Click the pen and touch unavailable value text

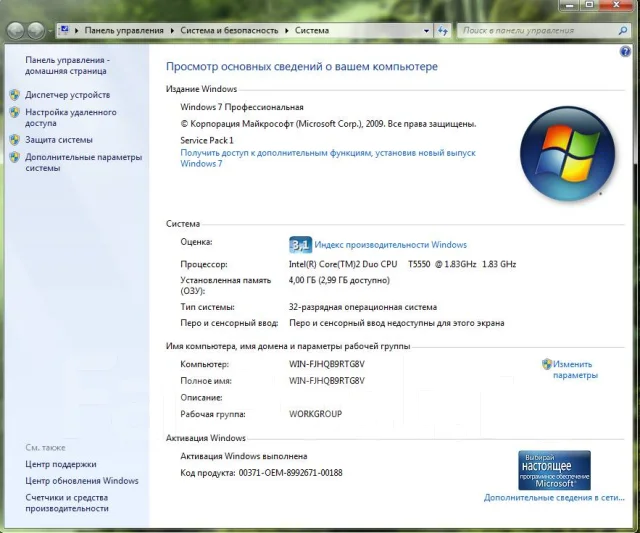(396, 323)
